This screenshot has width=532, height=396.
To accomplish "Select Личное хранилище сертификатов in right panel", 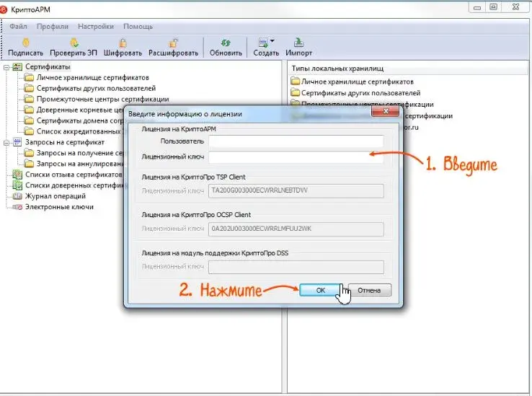I will [x=358, y=82].
